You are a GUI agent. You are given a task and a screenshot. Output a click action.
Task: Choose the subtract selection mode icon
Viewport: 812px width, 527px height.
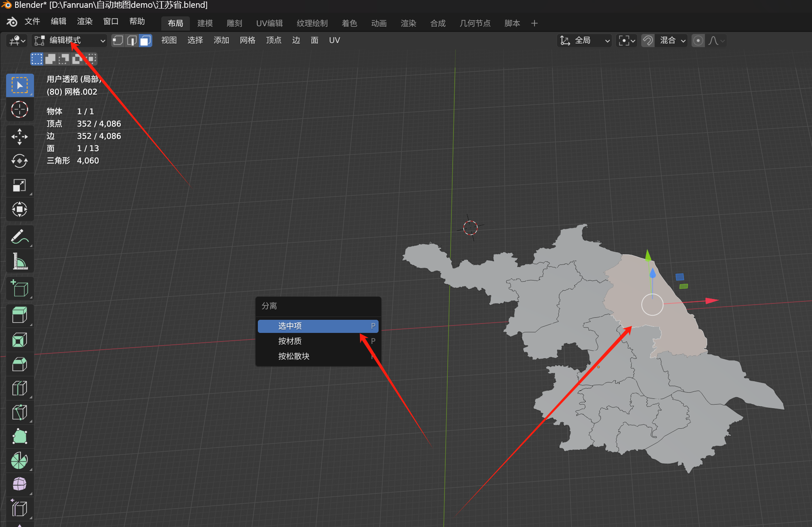point(64,59)
